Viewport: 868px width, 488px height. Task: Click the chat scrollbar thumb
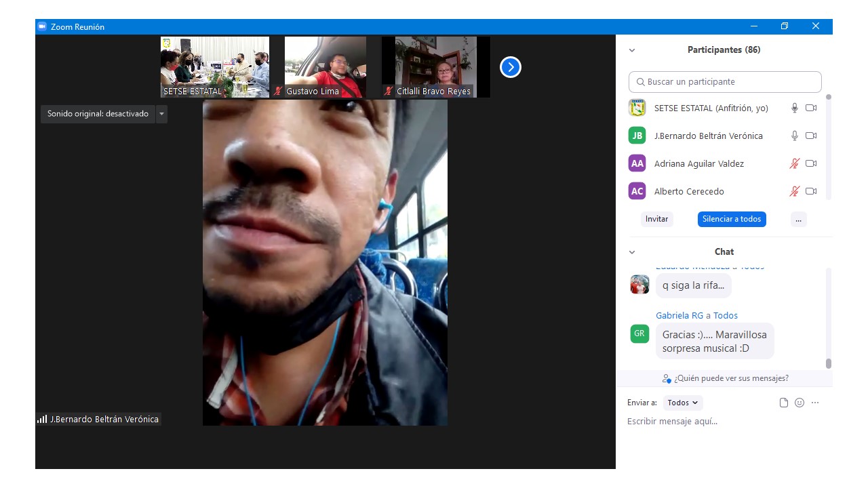click(x=828, y=363)
